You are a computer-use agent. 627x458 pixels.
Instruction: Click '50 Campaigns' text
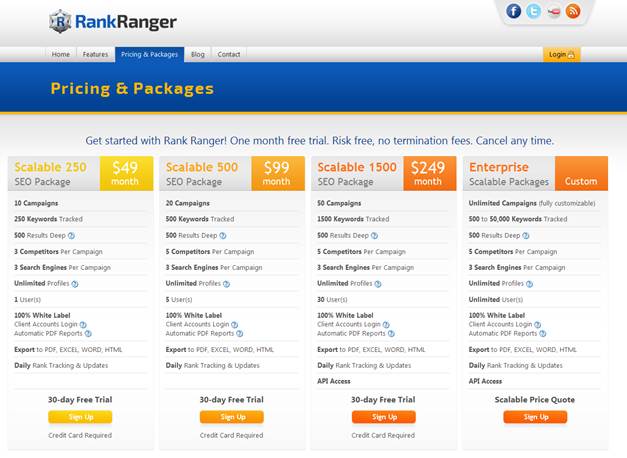pos(339,203)
